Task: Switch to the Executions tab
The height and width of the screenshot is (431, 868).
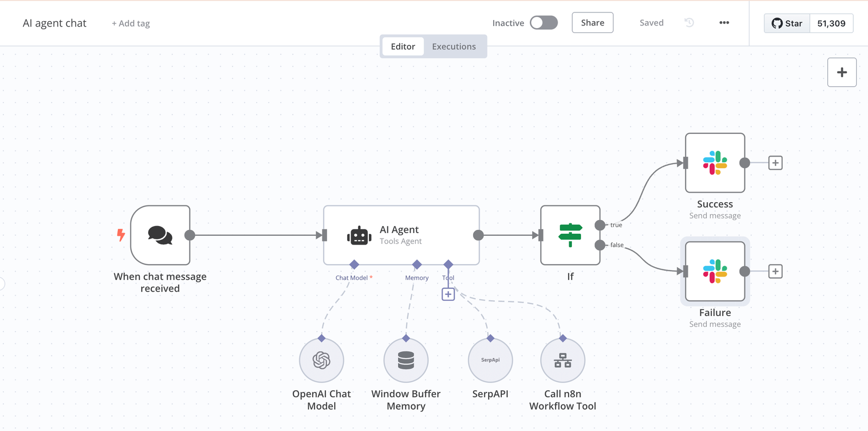Action: pyautogui.click(x=454, y=47)
